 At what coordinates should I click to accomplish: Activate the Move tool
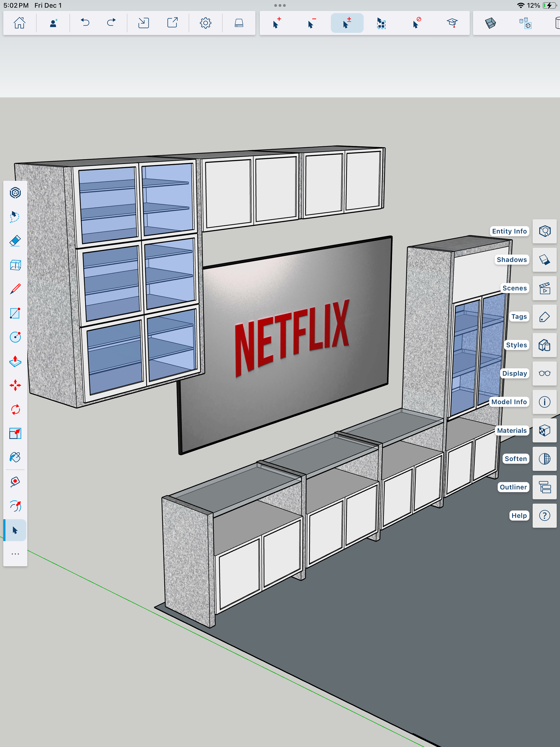15,385
